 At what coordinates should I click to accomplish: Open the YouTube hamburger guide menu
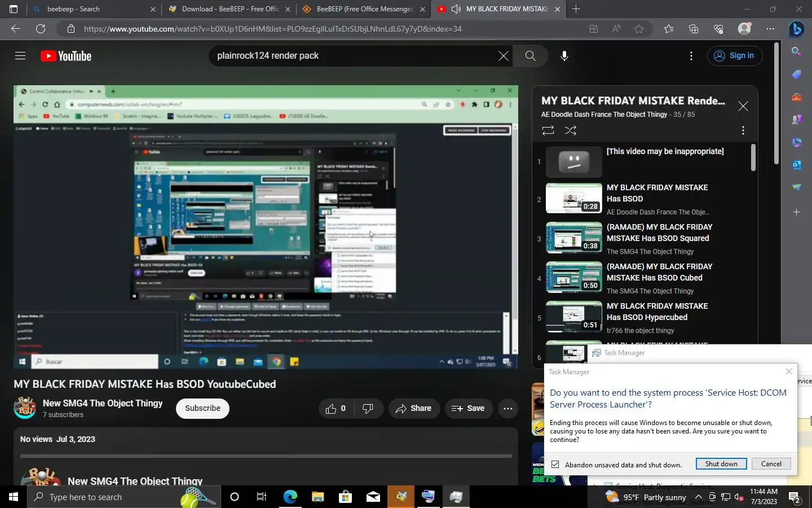20,56
